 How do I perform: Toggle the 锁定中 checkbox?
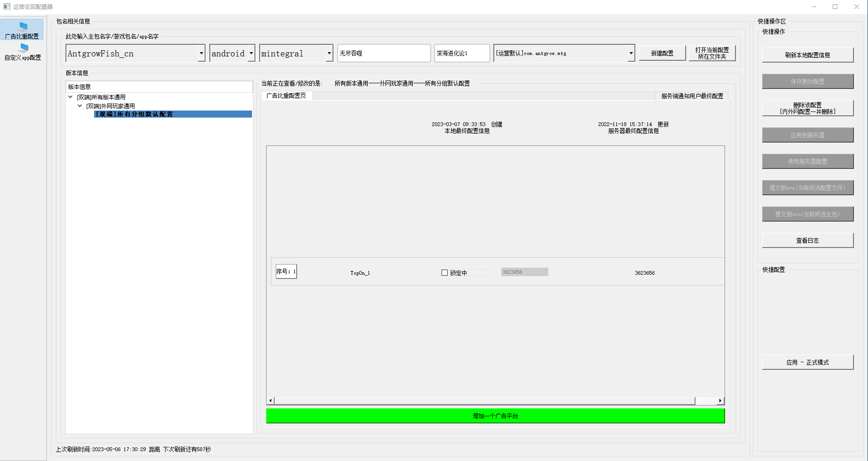coord(444,273)
